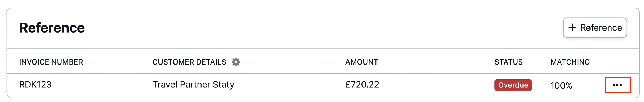Click the Status column header
This screenshot has width=644, height=102.
[508, 62]
